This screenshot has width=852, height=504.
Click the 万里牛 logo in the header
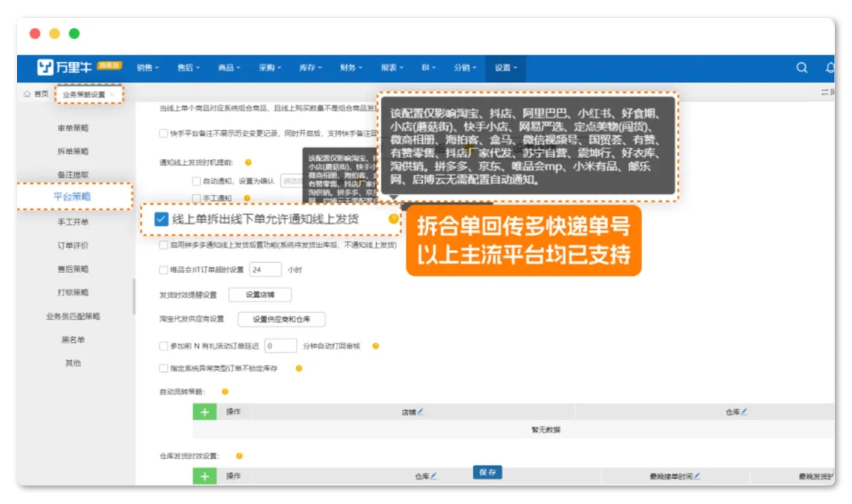pos(64,67)
